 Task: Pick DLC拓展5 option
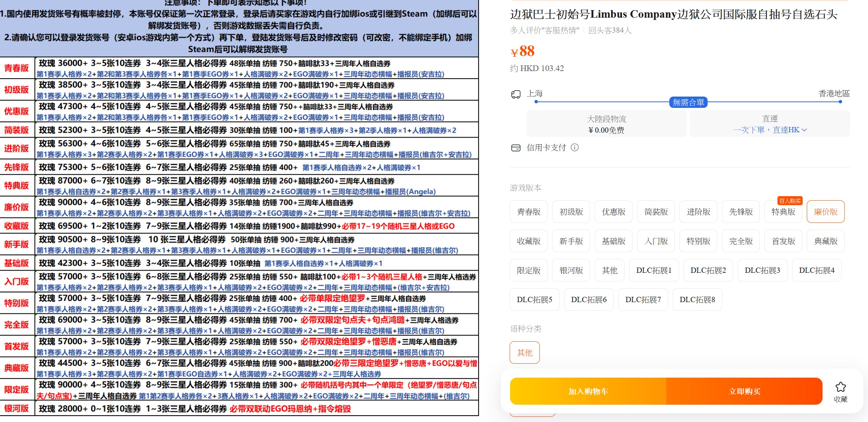[x=534, y=300]
